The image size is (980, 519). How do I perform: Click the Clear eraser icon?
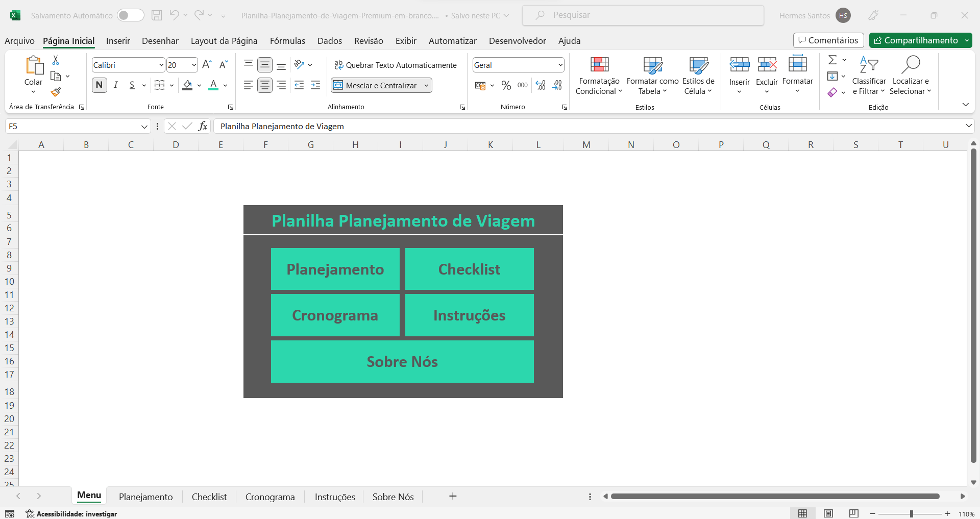(832, 92)
